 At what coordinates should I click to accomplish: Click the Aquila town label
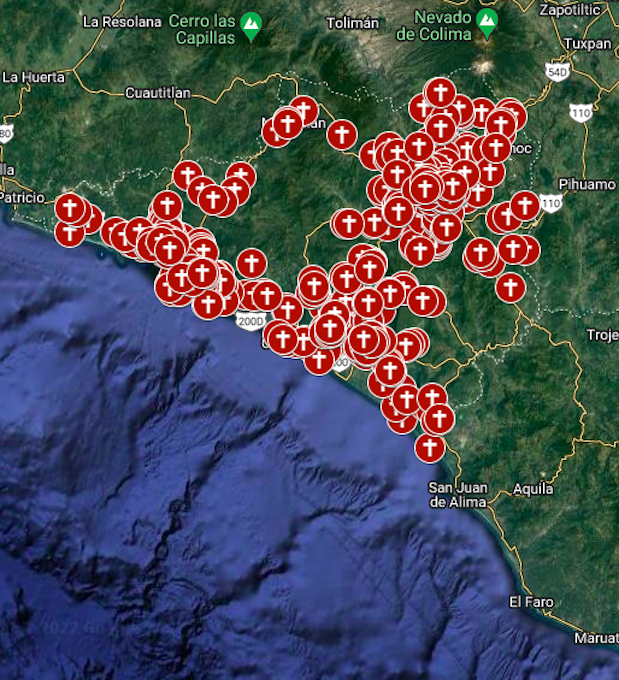(532, 489)
